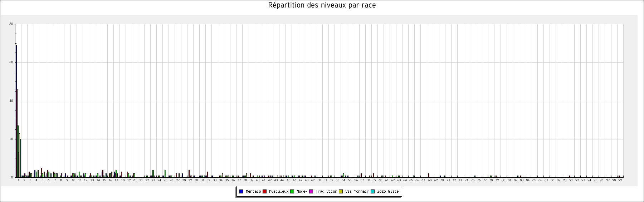The image size is (644, 202).
Task: Select the green Nodef legend swatch
Action: point(292,192)
